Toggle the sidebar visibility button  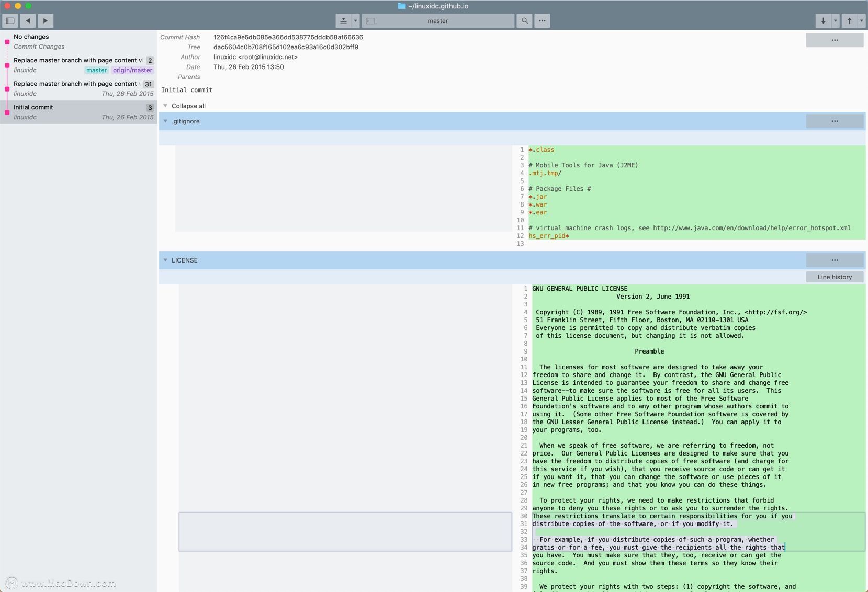tap(10, 21)
